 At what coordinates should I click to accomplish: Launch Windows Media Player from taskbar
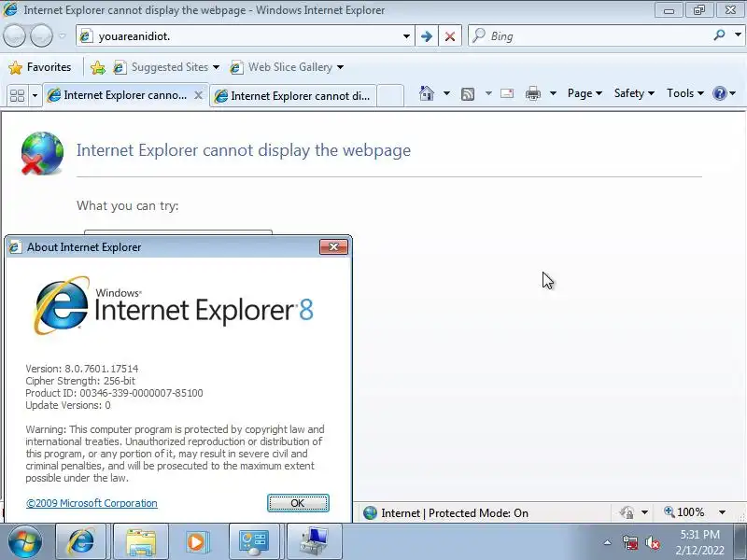click(196, 541)
